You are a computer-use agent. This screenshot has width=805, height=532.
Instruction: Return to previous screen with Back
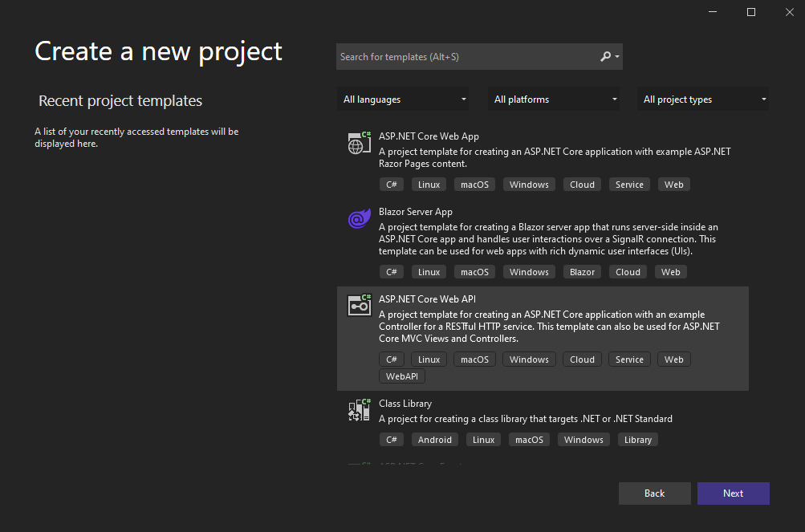[655, 493]
